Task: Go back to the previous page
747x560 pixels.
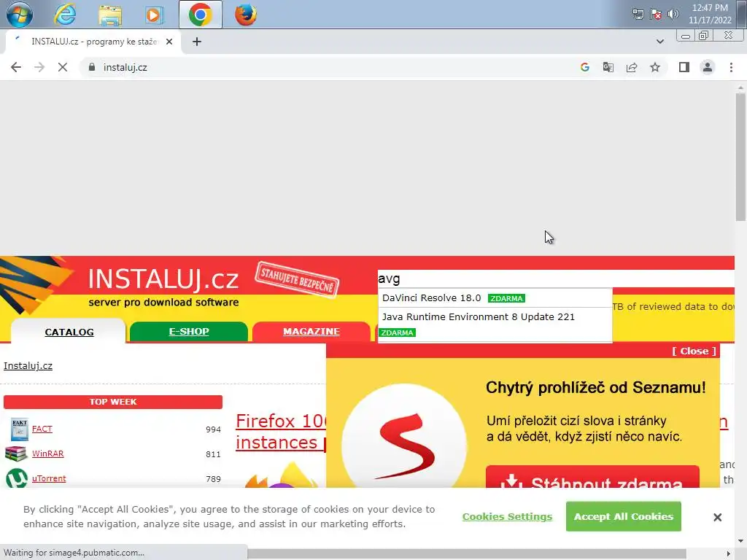Action: point(16,67)
